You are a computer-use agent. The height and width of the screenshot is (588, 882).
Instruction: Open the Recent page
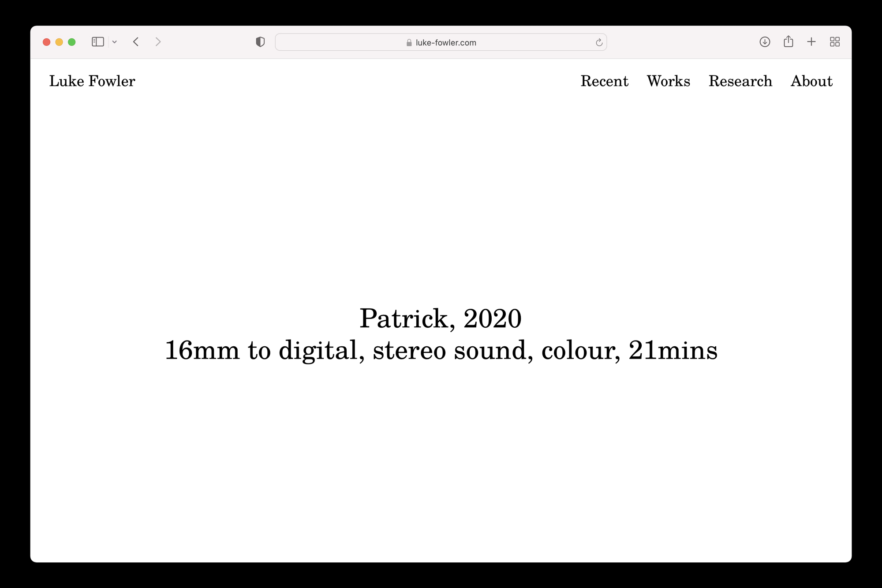pos(604,81)
